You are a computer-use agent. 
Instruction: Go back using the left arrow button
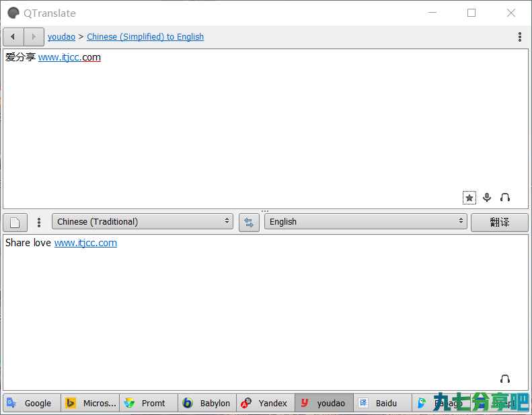(13, 36)
